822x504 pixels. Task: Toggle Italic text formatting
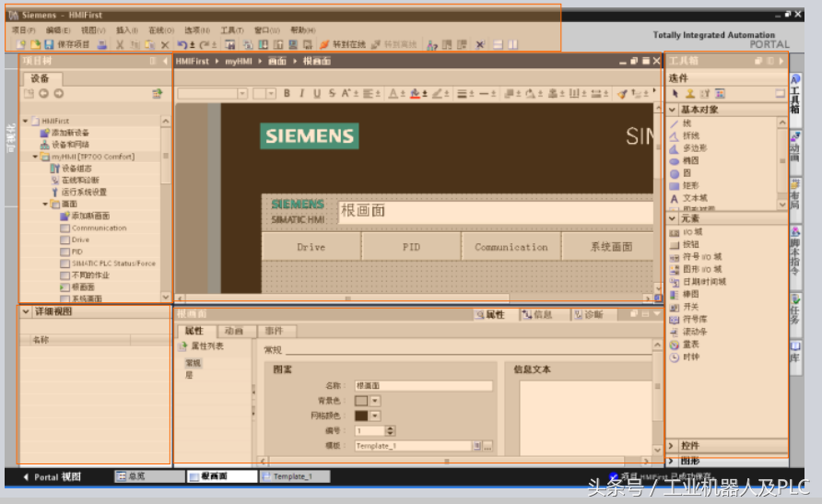click(x=301, y=93)
